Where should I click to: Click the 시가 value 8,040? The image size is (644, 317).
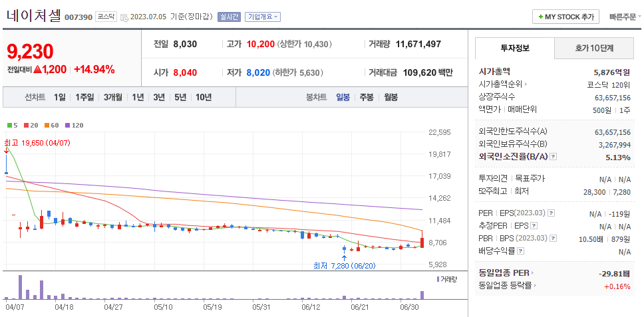coord(185,73)
